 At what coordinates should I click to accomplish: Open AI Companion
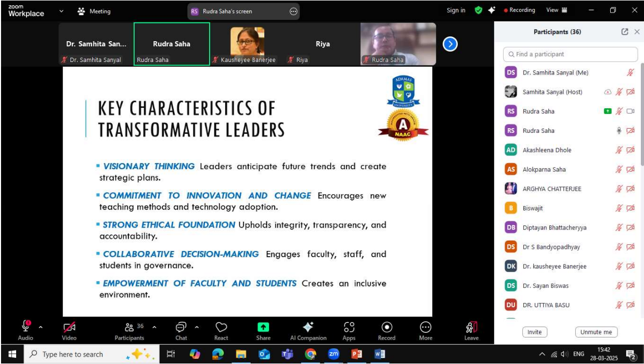pos(308,331)
